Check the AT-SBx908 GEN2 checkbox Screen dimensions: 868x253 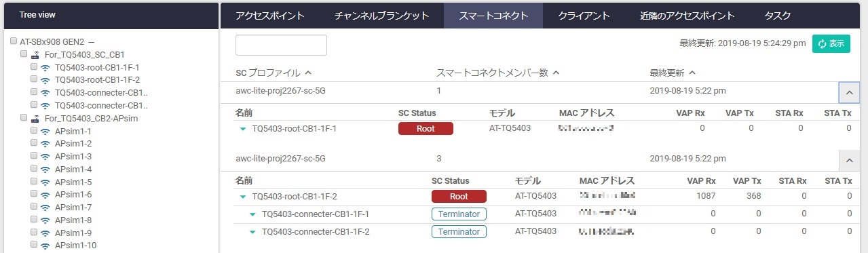coord(14,41)
